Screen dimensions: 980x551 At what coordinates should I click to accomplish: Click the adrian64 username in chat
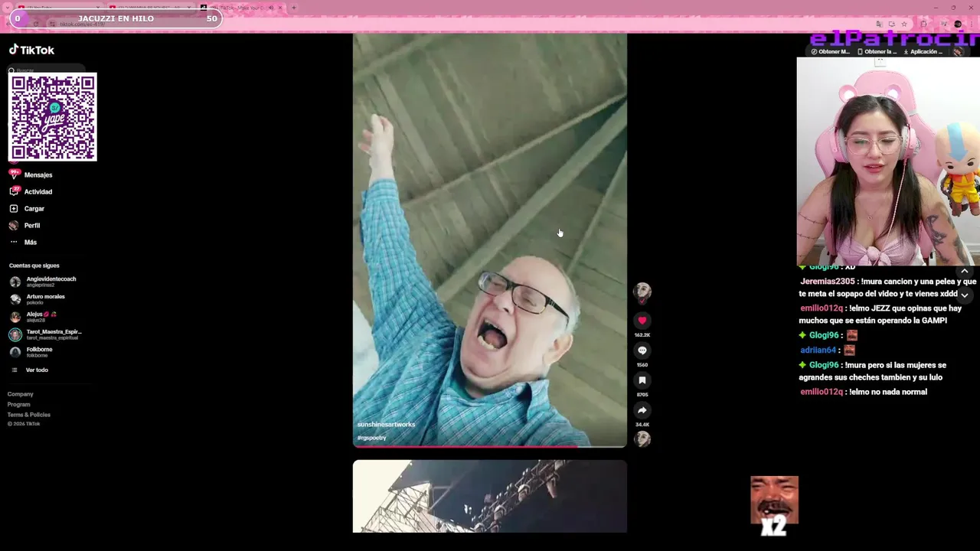(x=818, y=350)
